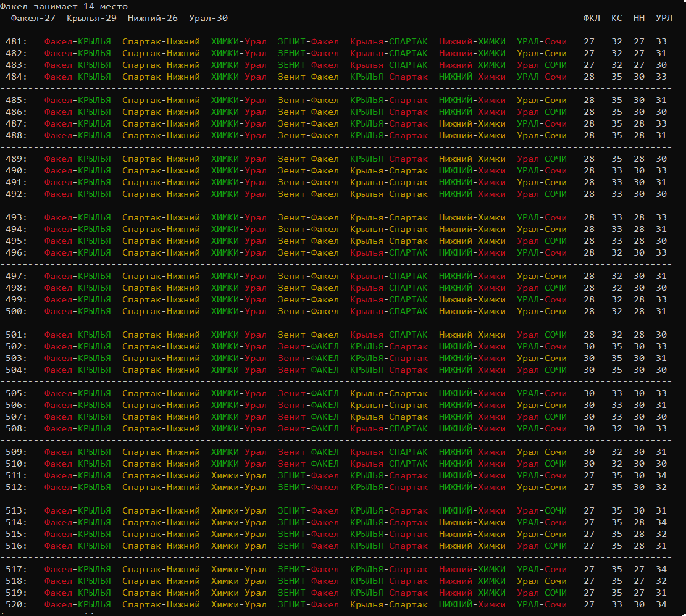Click row number "481:"

pos(16,41)
